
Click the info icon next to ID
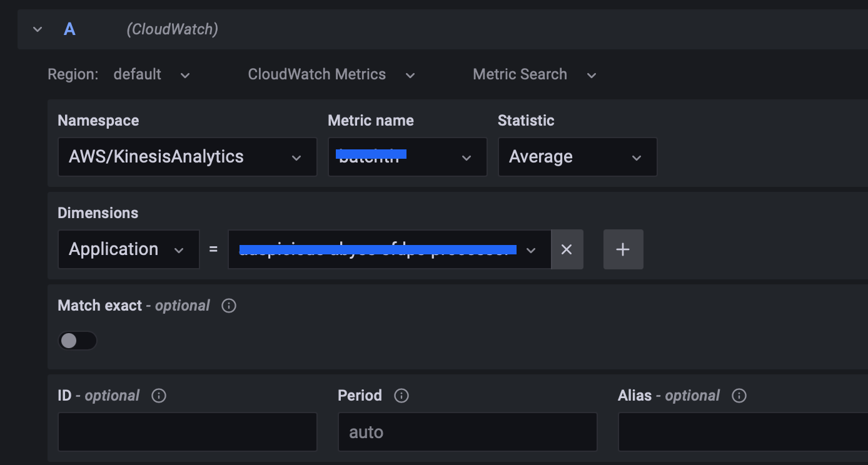158,396
